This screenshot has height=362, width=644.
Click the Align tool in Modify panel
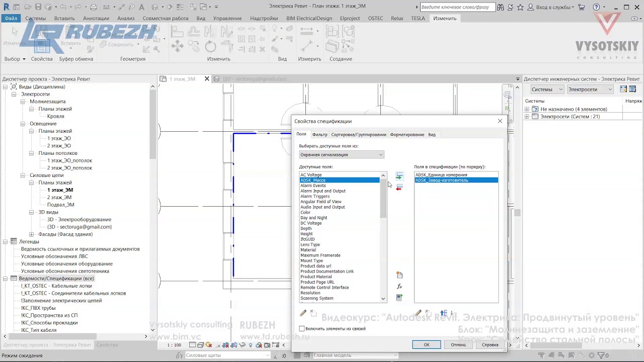177,32
